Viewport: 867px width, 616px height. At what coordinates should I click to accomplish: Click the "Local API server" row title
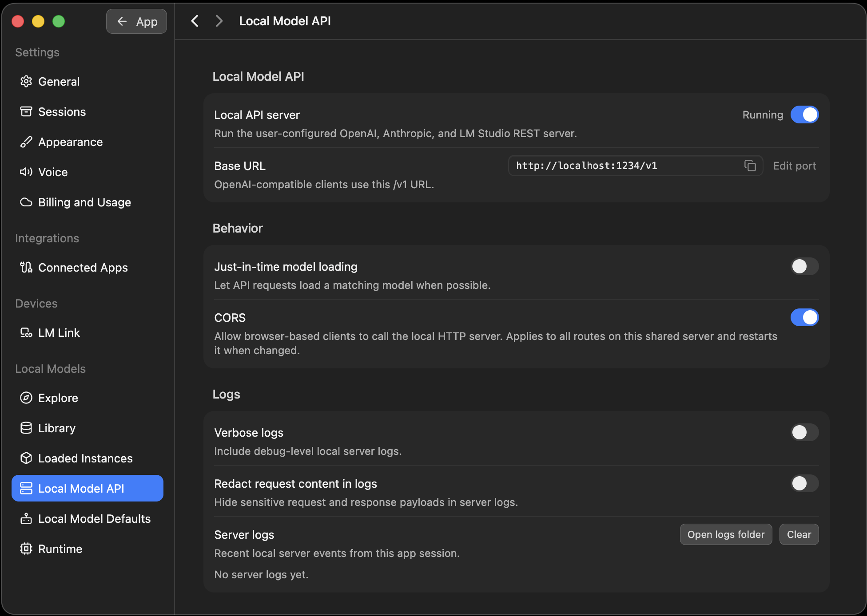[x=257, y=115]
